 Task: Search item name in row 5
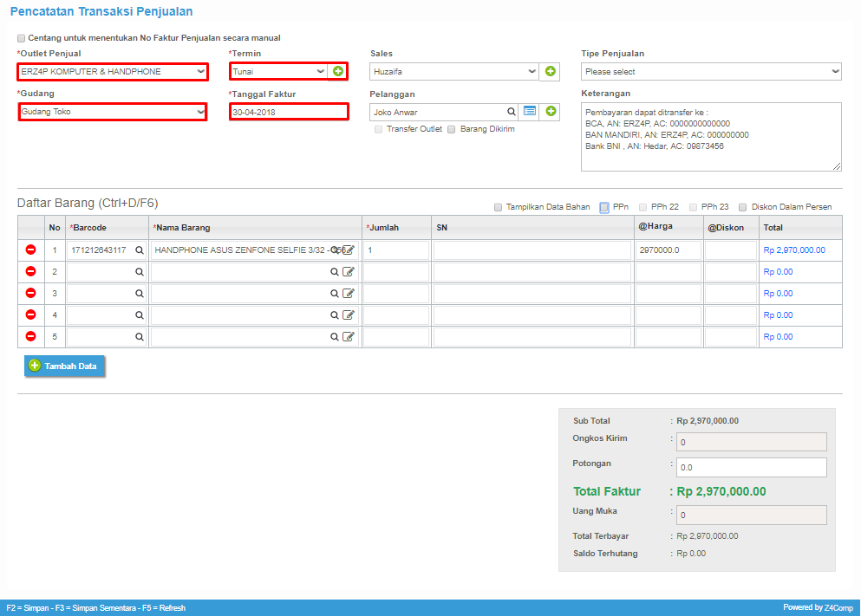click(x=335, y=337)
